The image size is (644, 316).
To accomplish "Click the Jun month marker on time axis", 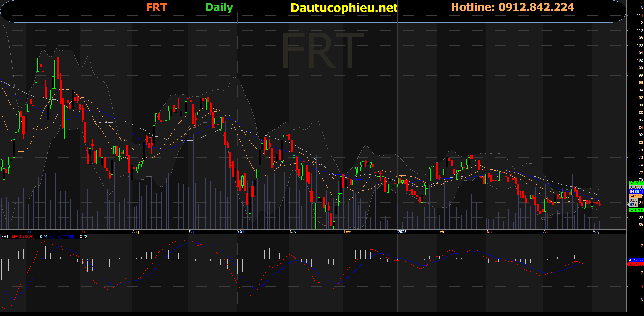I will pyautogui.click(x=30, y=232).
